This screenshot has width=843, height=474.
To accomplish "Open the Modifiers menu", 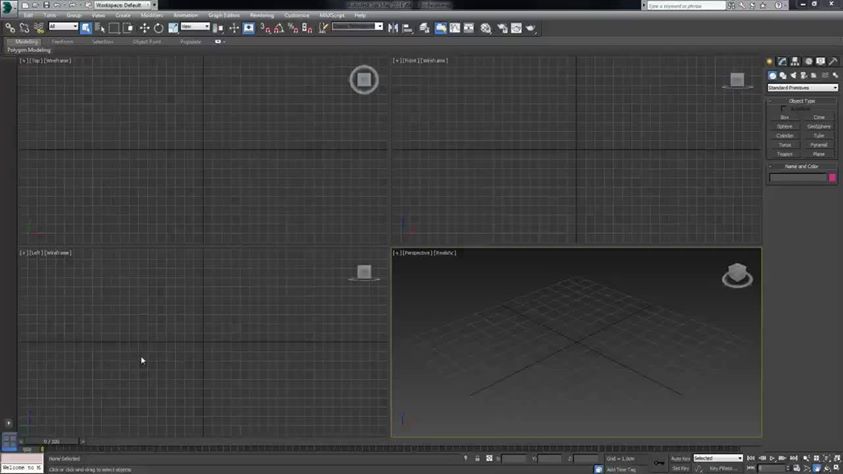I will 152,16.
